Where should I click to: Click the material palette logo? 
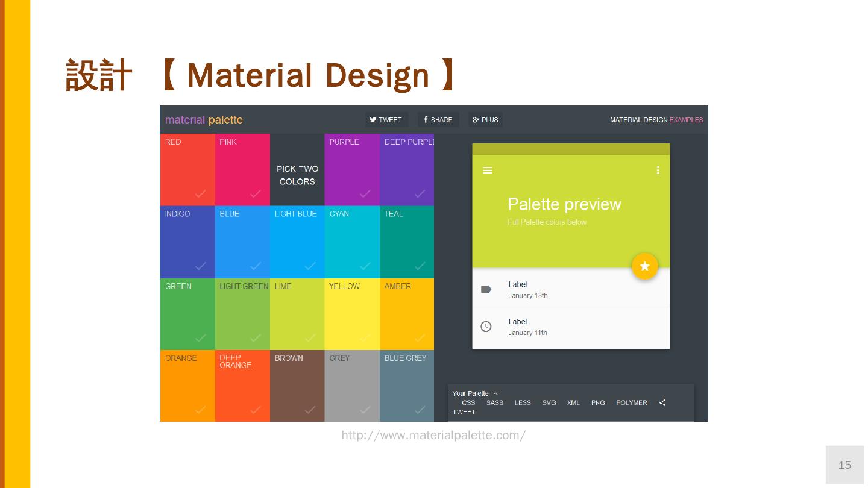[204, 120]
